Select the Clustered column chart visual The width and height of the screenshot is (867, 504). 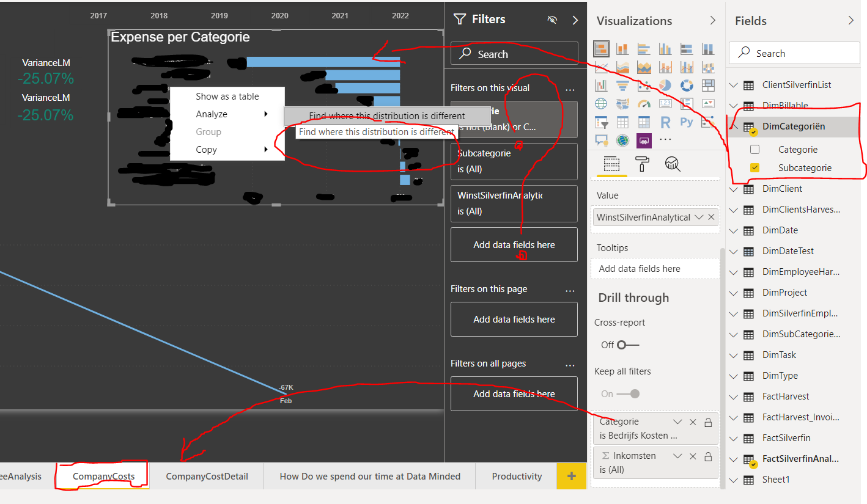click(665, 49)
